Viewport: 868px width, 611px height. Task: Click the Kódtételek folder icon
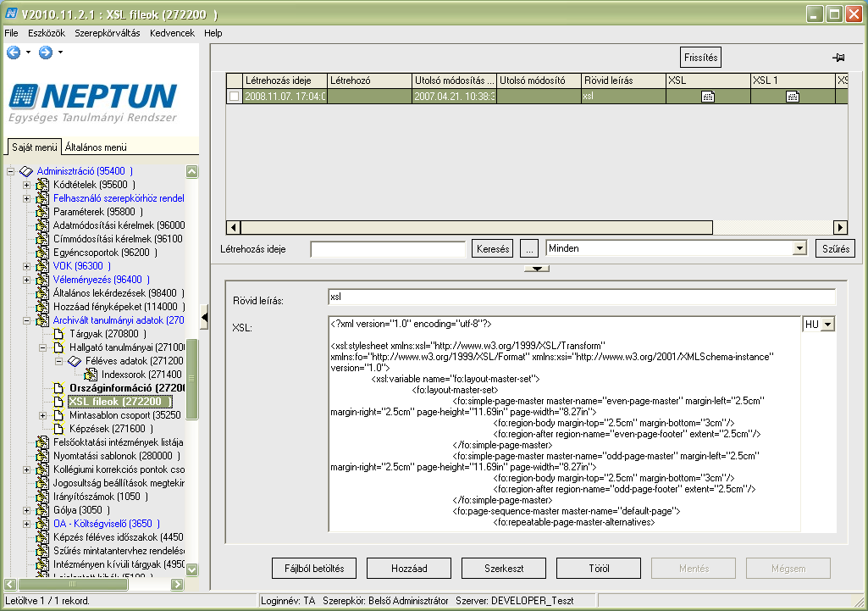point(42,185)
